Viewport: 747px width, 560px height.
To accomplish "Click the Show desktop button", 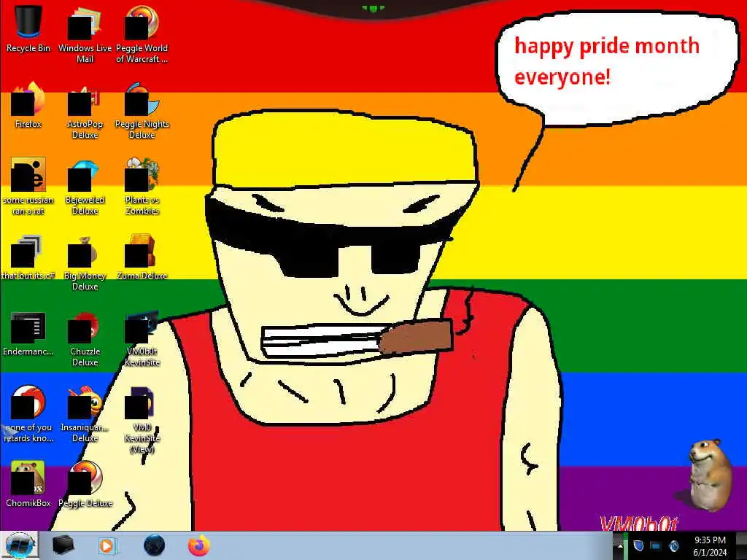I will pyautogui.click(x=741, y=545).
